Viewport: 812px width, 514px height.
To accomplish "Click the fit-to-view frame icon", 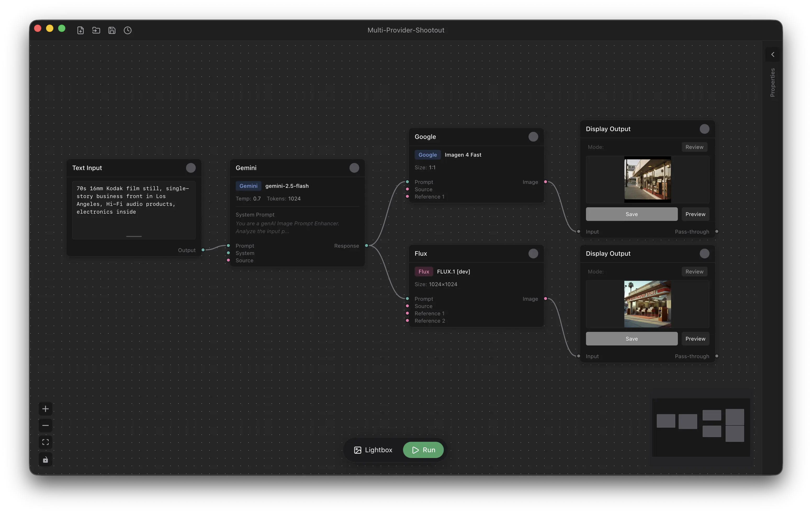I will pyautogui.click(x=46, y=442).
